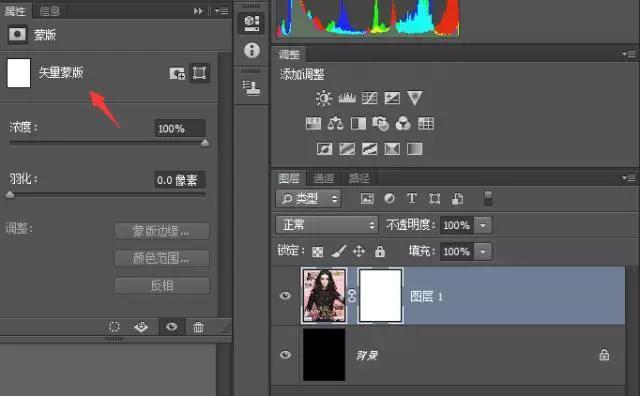Open the 类型 layer filter dropdown
This screenshot has width=640, height=396.
pos(309,199)
